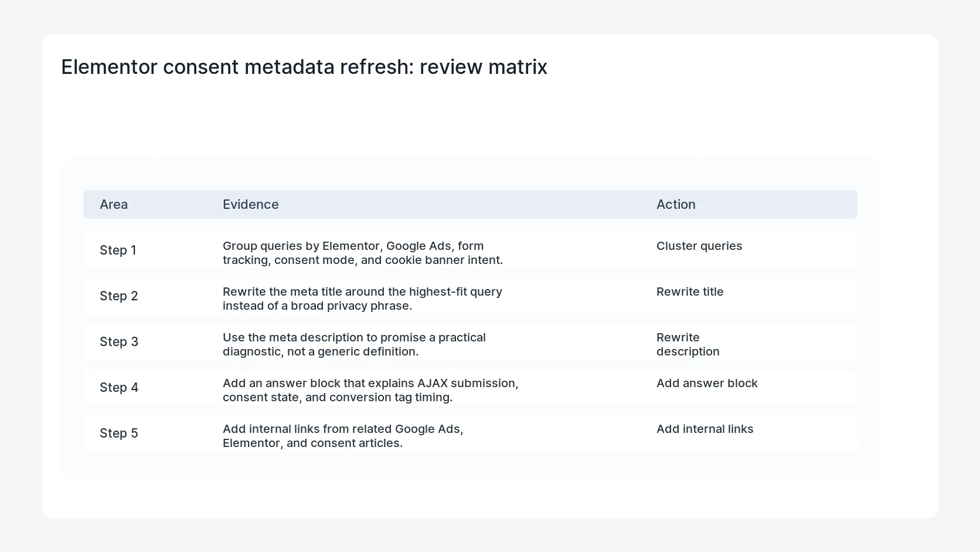The image size is (980, 552).
Task: Select the 'Step 3' cell
Action: (x=119, y=341)
